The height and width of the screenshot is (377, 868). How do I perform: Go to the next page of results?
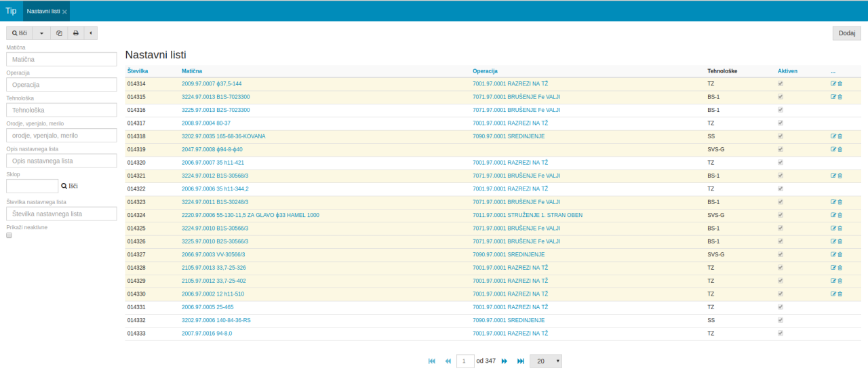(x=505, y=361)
